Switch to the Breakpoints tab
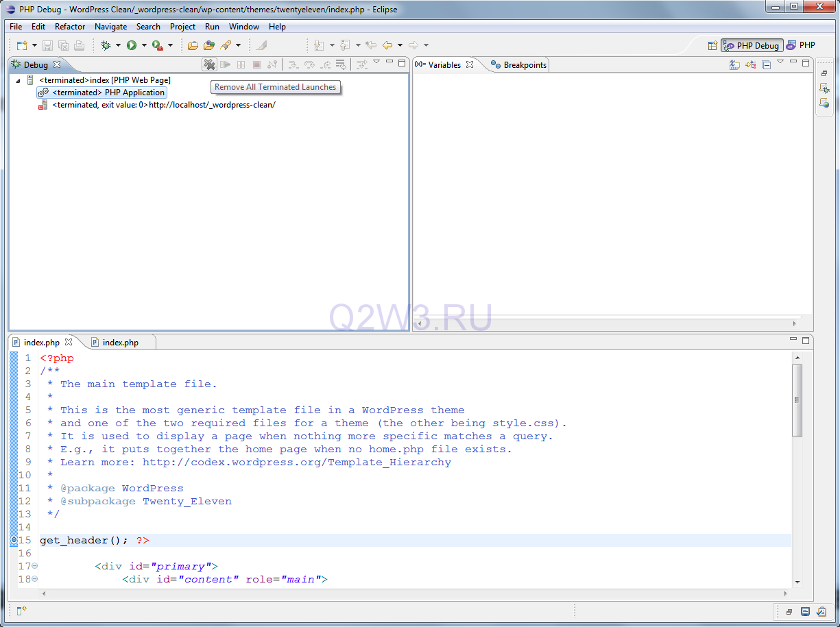The image size is (840, 627). pos(519,65)
